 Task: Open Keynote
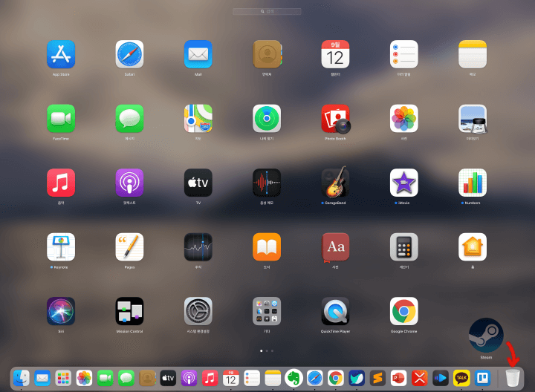coord(61,246)
